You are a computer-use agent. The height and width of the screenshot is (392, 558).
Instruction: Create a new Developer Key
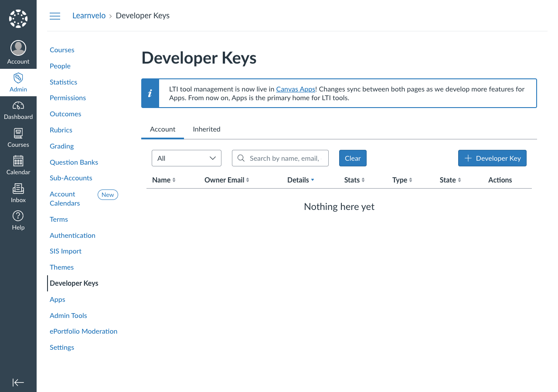492,158
